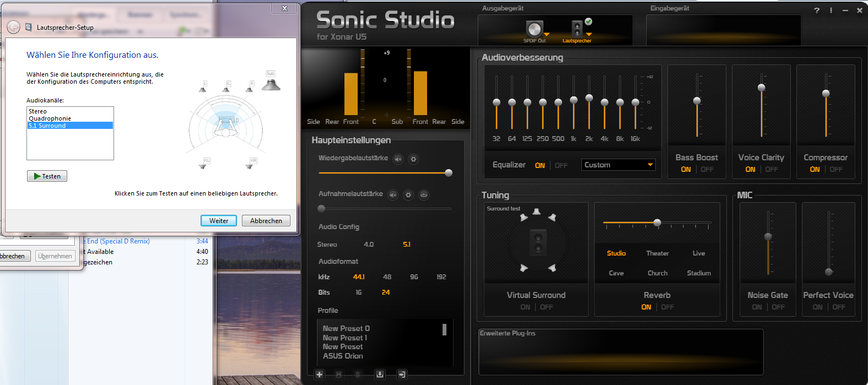Screen dimensions: 868x385
Task: Open Sonic Studio info 'i' icon
Action: 831,10
